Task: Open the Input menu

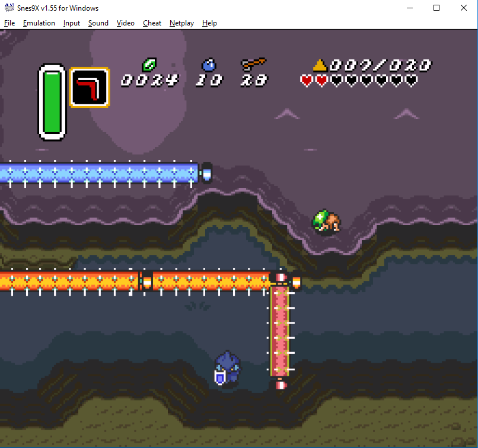Action: click(x=72, y=23)
